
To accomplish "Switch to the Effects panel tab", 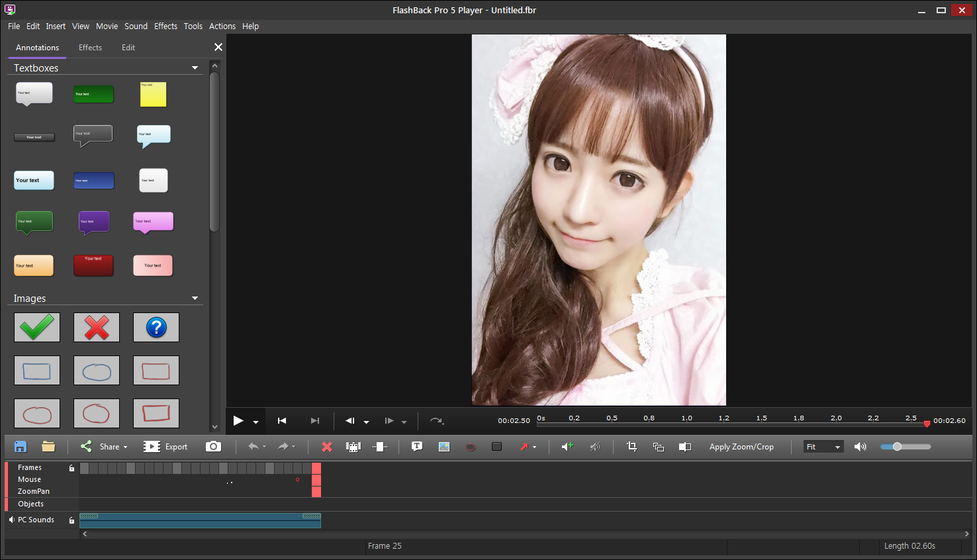I will [x=90, y=48].
